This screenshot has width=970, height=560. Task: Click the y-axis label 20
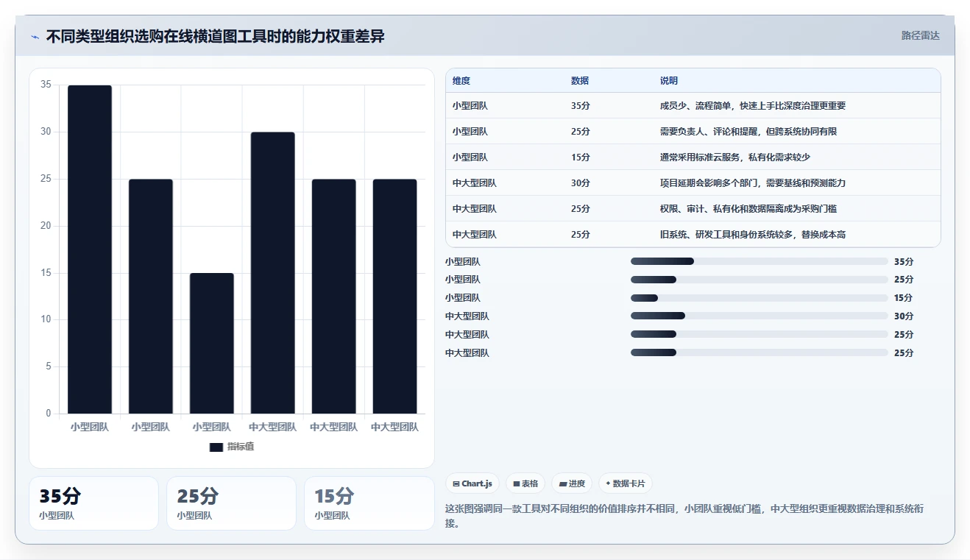(46, 226)
